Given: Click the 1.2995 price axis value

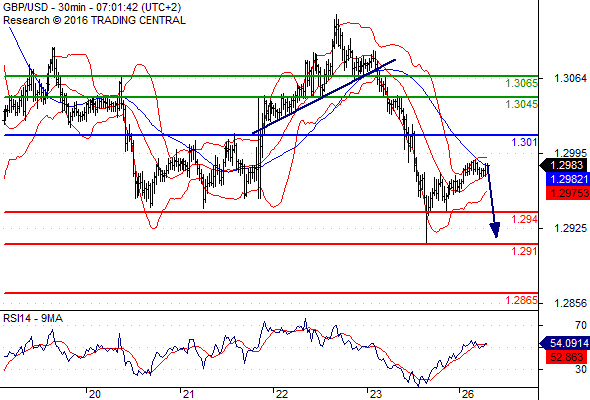Looking at the screenshot, I should coord(570,153).
